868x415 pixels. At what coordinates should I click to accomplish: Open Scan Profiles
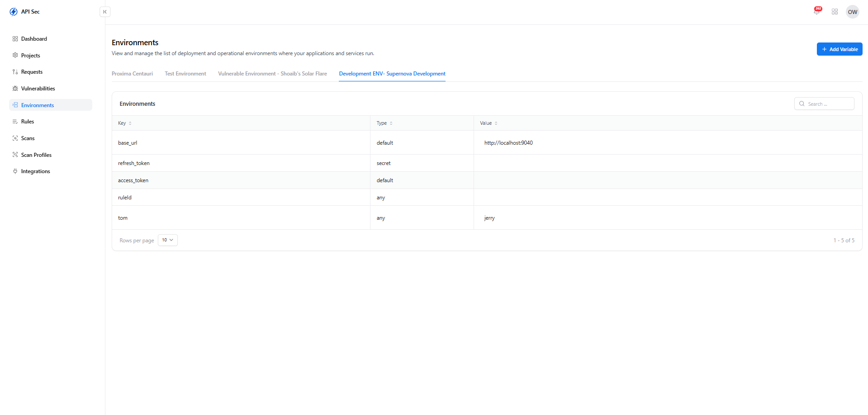click(51, 155)
